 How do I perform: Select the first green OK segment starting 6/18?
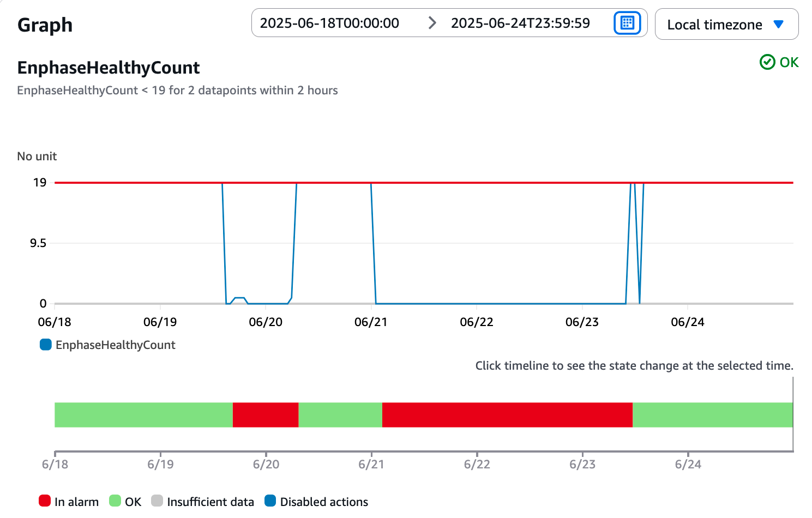[x=143, y=415]
